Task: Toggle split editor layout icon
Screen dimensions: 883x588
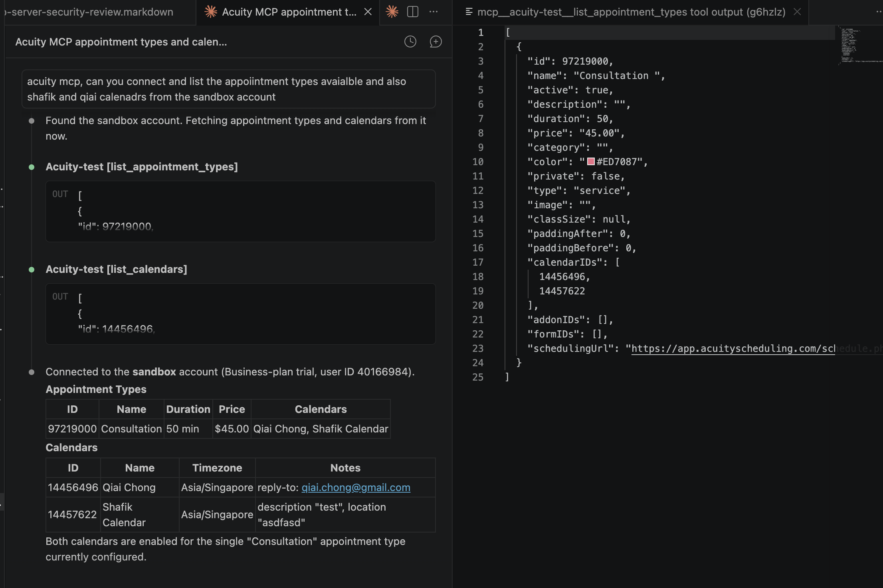Action: (x=413, y=12)
